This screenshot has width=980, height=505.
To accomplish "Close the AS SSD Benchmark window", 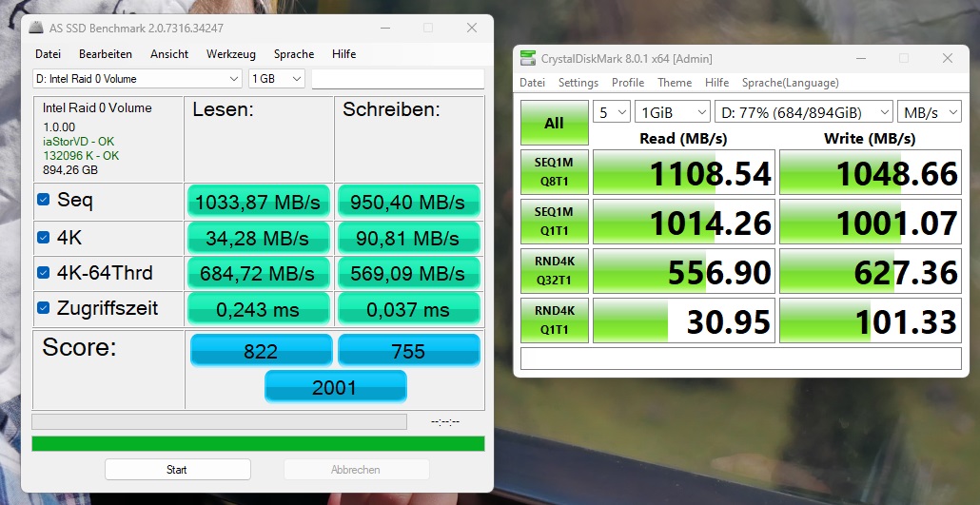I will tap(472, 29).
